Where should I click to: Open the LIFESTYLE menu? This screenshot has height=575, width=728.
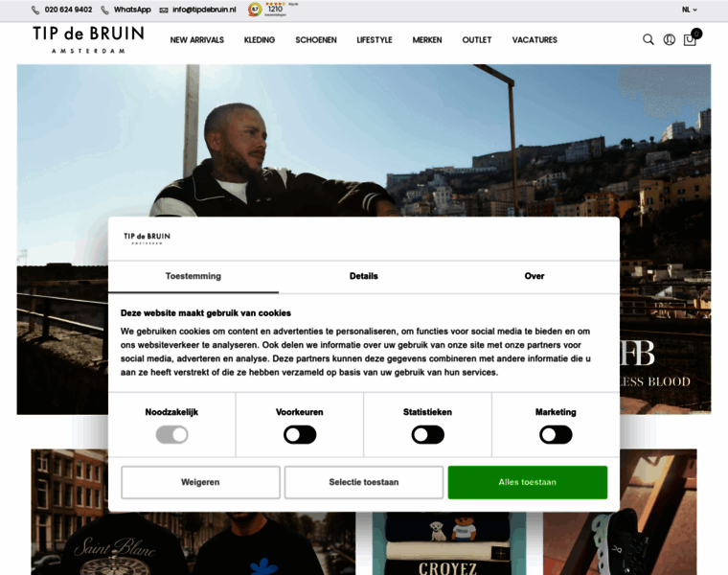pyautogui.click(x=375, y=40)
